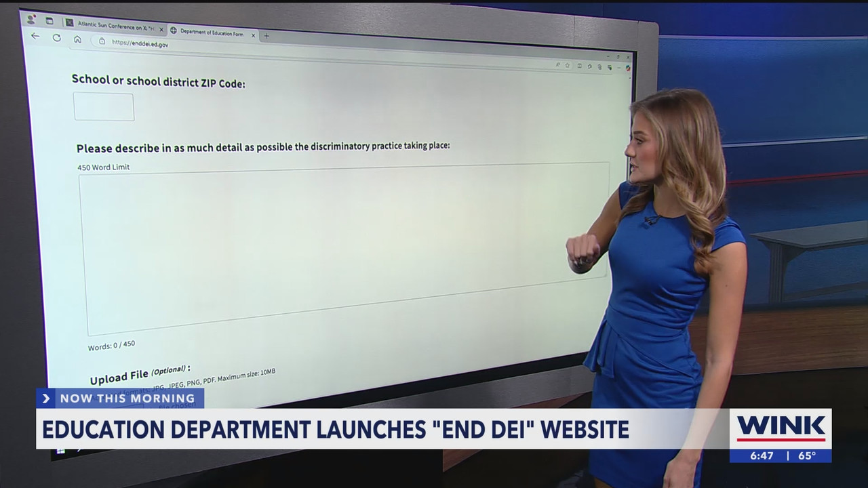Open the tab actions menu icon
868x488 pixels.
[x=50, y=21]
